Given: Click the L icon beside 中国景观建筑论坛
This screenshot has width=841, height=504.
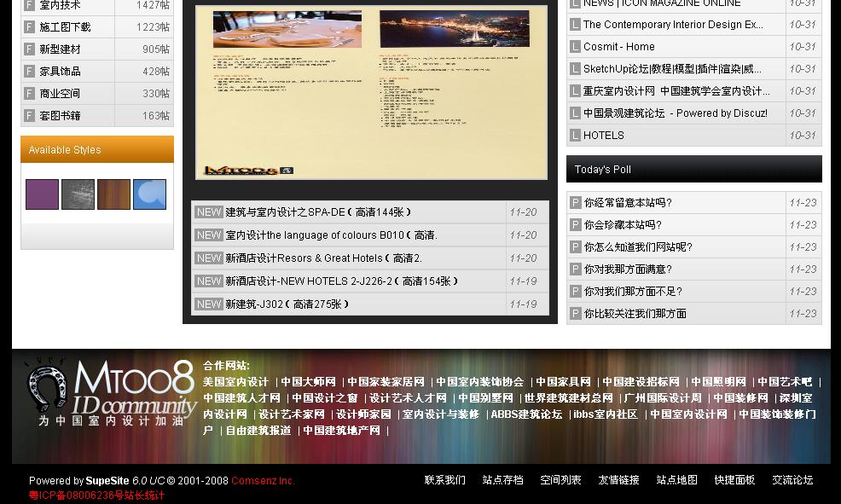Looking at the screenshot, I should point(575,113).
